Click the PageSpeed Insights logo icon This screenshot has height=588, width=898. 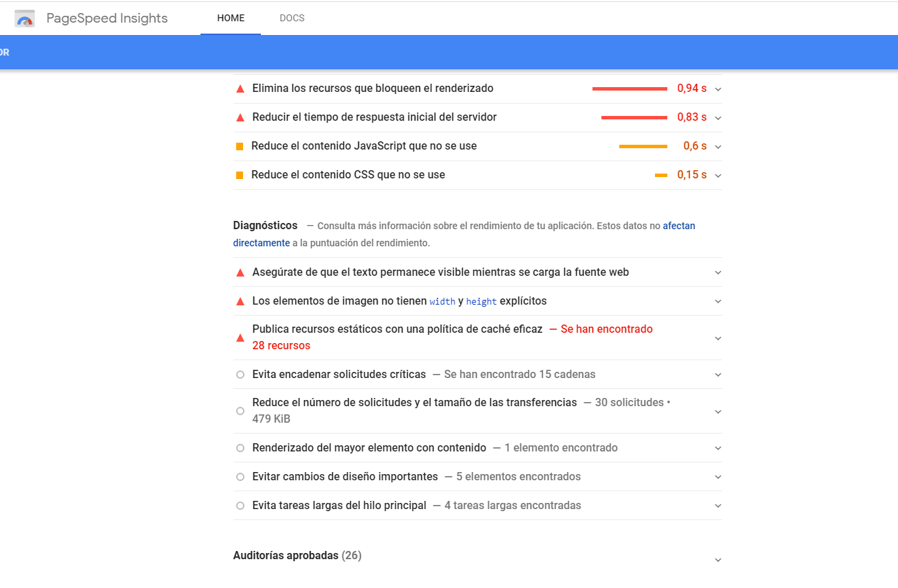pos(25,19)
